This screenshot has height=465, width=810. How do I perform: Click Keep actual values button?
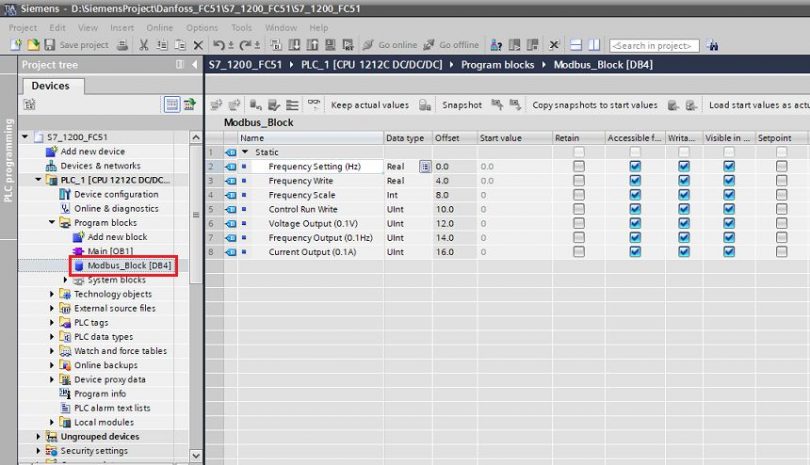(x=369, y=105)
